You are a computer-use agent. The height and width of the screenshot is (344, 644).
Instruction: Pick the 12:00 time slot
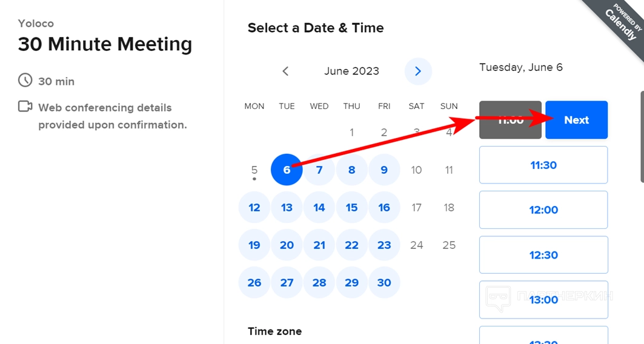click(543, 210)
